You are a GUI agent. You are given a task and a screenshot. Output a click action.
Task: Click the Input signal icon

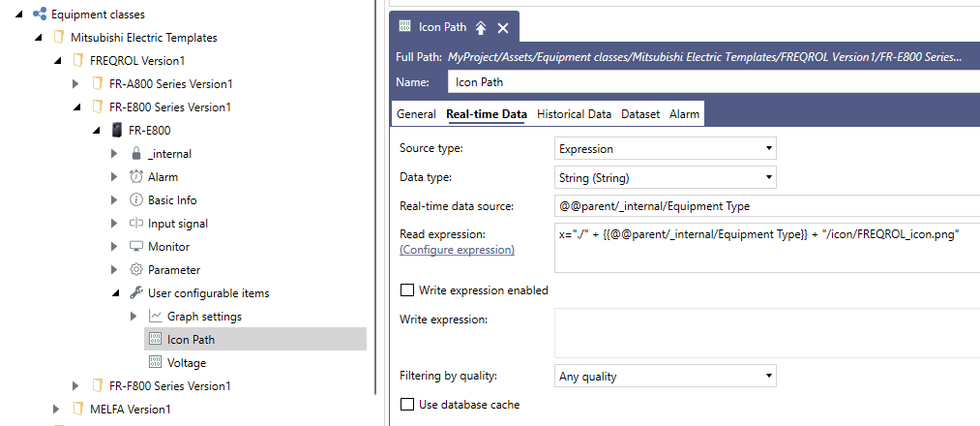point(136,224)
